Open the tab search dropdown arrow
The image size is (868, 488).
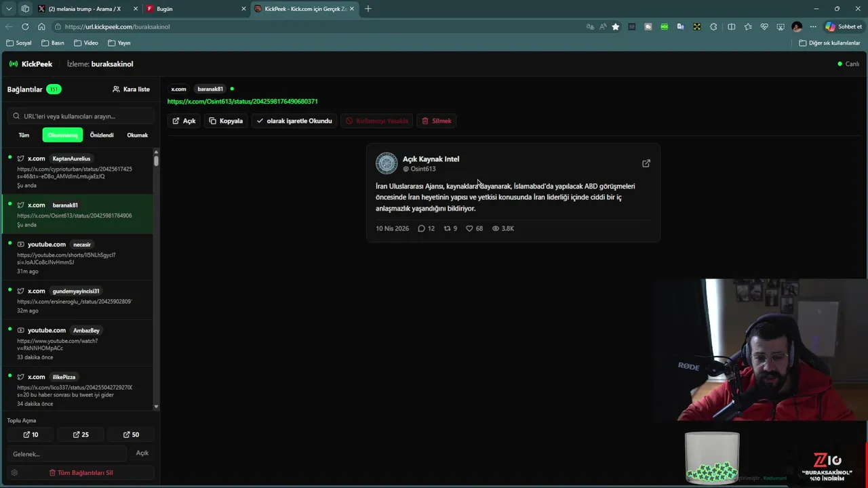[9, 9]
